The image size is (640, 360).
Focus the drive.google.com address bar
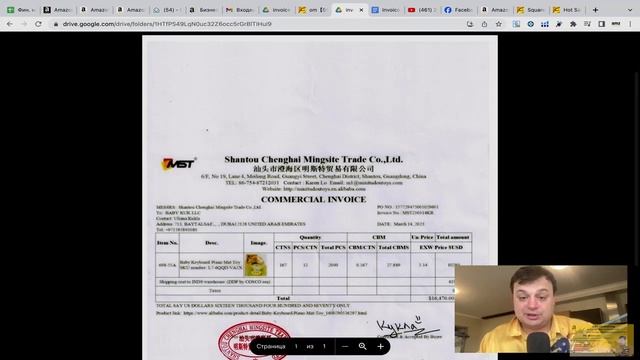[x=261, y=24]
